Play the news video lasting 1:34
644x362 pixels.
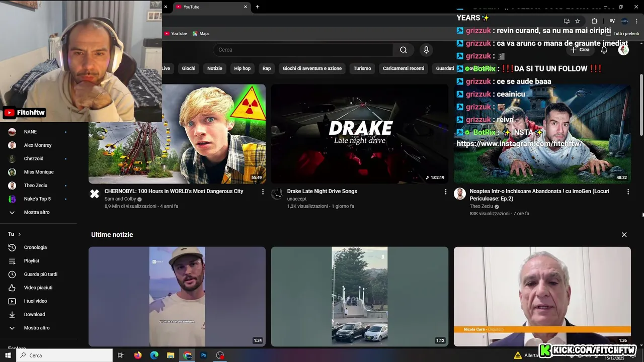tap(177, 296)
